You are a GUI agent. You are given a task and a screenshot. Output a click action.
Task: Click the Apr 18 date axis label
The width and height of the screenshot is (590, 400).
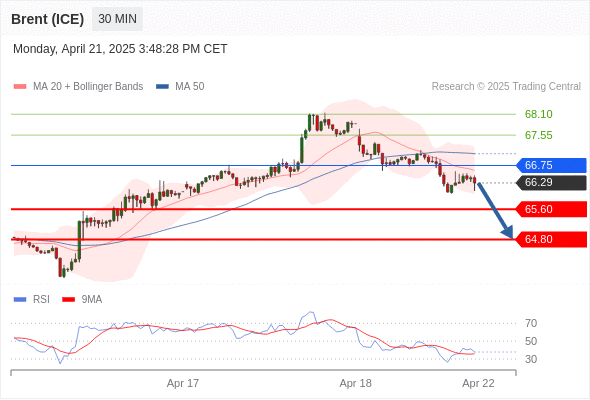[355, 383]
